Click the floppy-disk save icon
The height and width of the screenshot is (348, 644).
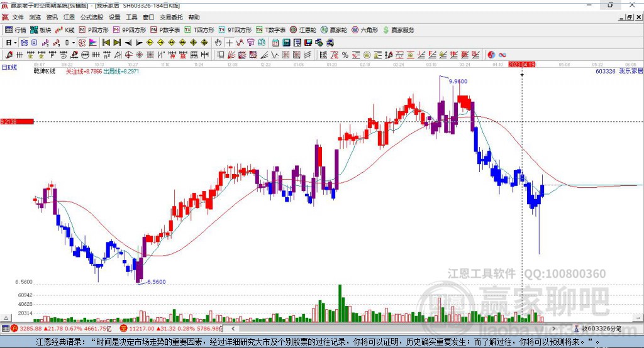tap(308, 43)
